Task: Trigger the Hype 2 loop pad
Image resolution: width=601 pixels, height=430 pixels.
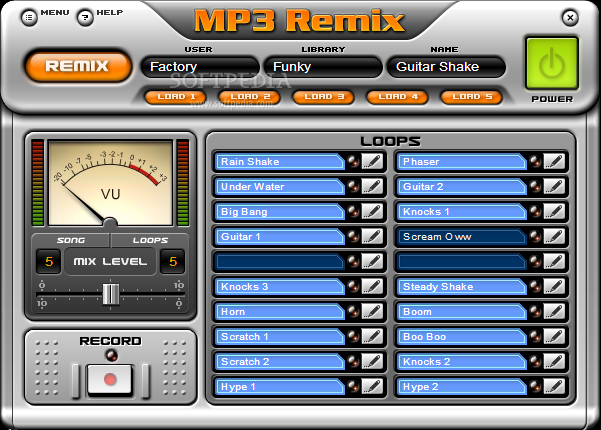Action: pyautogui.click(x=461, y=386)
